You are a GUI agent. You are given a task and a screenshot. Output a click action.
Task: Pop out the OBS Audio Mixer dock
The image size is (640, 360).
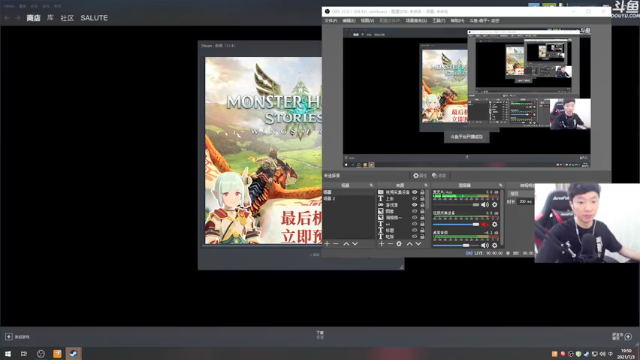(500, 185)
